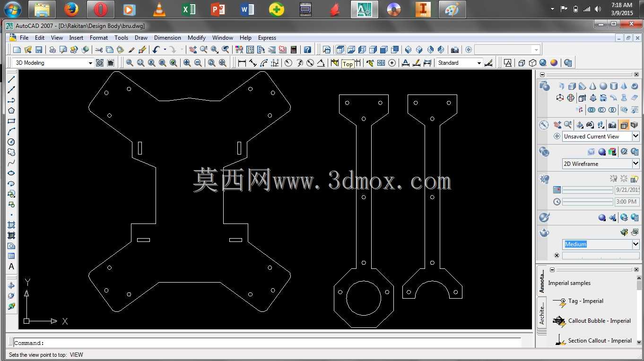Select the Ellipse draw tool

(x=11, y=173)
